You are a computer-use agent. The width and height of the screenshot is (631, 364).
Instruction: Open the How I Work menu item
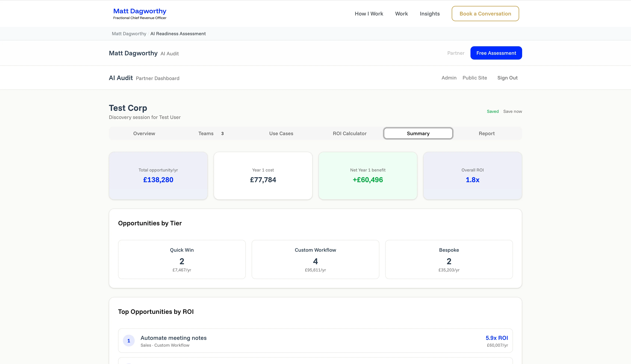click(x=369, y=14)
